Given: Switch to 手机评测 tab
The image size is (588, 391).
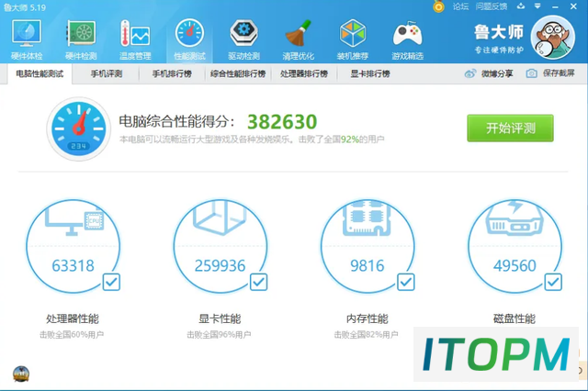Looking at the screenshot, I should 107,73.
